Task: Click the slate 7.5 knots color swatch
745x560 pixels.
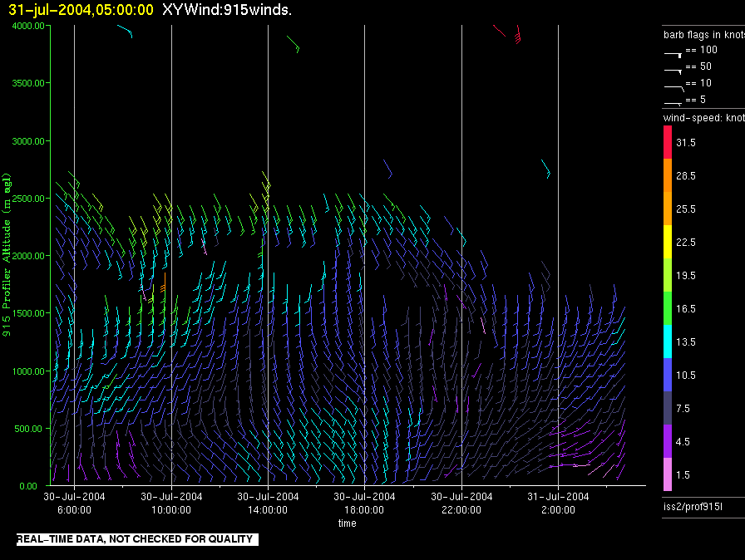Action: [668, 408]
